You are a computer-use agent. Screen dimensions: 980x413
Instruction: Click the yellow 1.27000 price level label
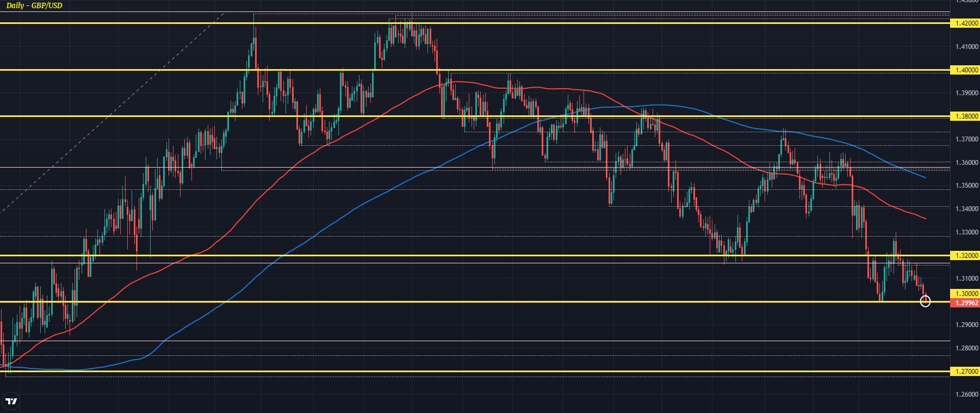pyautogui.click(x=964, y=372)
